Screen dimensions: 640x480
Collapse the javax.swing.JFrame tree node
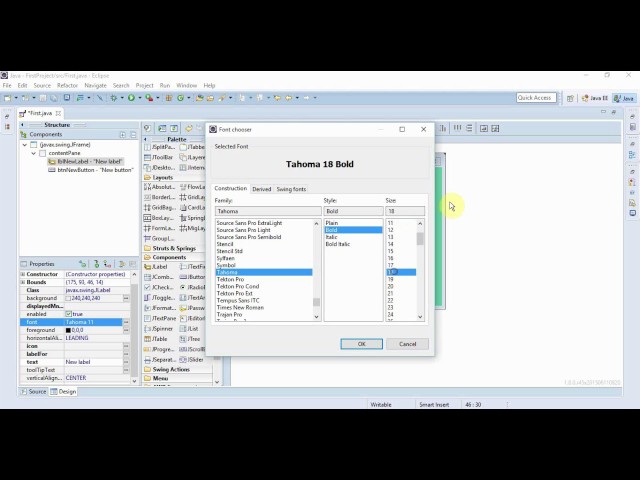point(24,144)
